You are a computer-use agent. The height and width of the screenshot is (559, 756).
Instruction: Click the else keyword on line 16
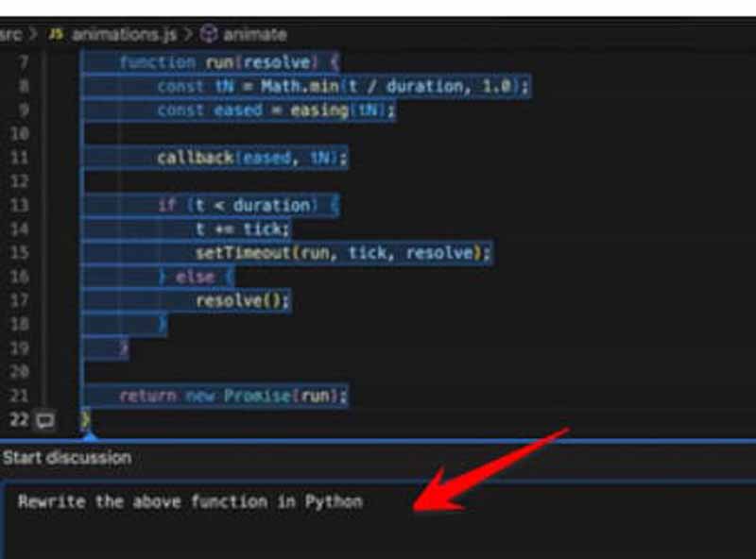tap(194, 277)
